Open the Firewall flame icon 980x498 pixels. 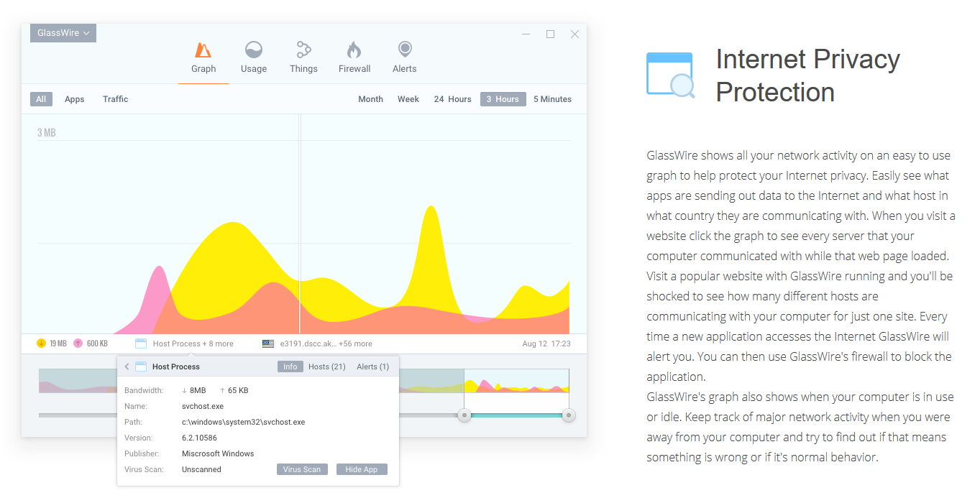tap(354, 50)
